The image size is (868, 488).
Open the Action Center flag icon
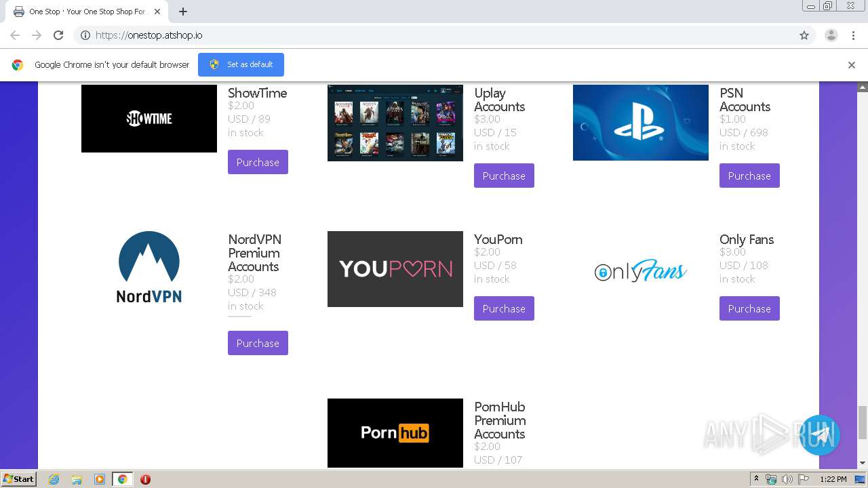click(x=804, y=479)
